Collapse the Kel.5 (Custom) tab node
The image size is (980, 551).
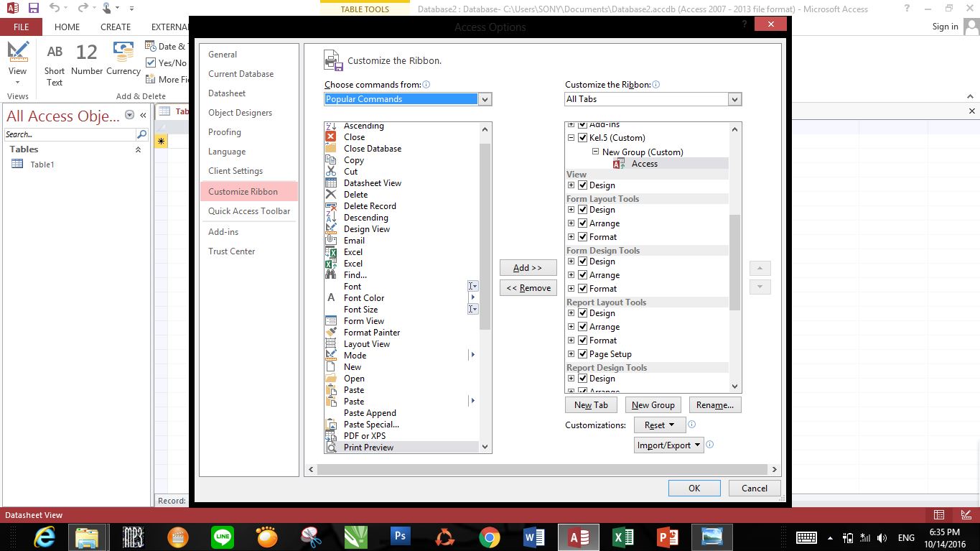pyautogui.click(x=571, y=138)
